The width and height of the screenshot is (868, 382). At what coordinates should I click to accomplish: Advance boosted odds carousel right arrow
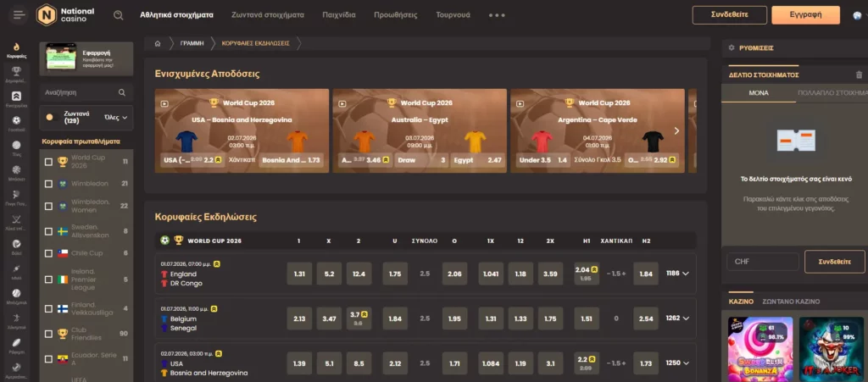tap(676, 131)
